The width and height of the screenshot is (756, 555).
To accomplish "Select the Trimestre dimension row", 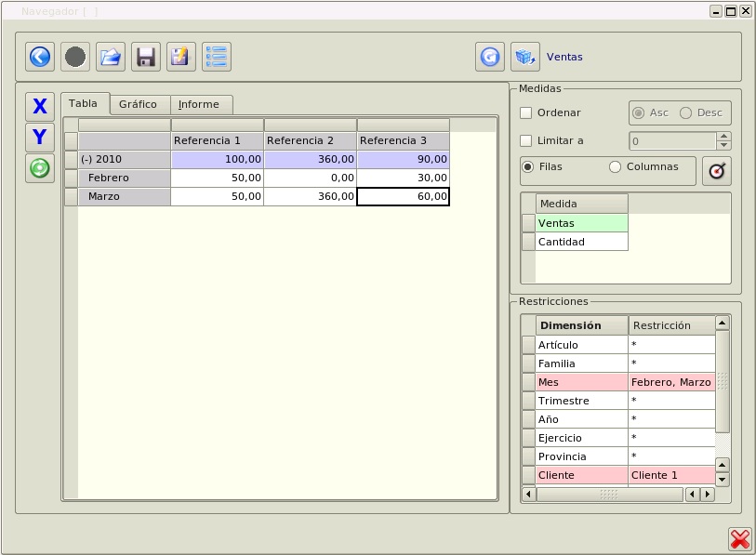I will [581, 401].
